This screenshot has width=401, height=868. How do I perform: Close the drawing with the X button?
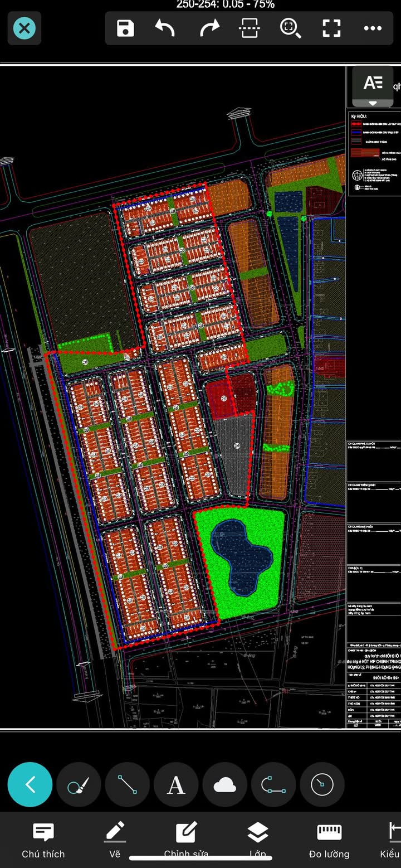[25, 28]
